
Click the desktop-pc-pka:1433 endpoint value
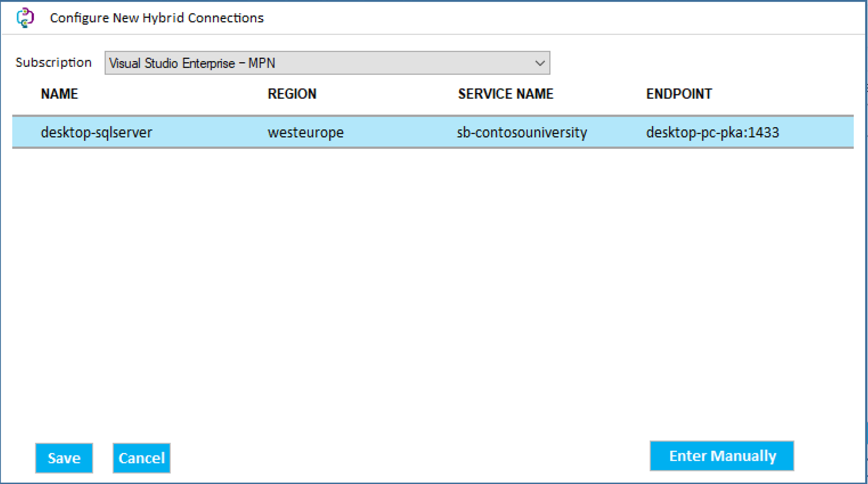tap(713, 132)
